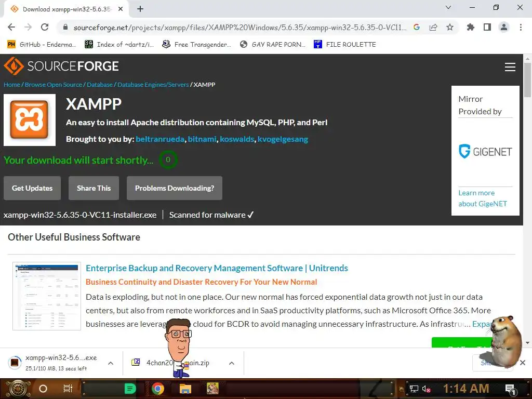Open the xampp-win32 download item
Viewport: 532px width, 399px height.
coord(54,363)
